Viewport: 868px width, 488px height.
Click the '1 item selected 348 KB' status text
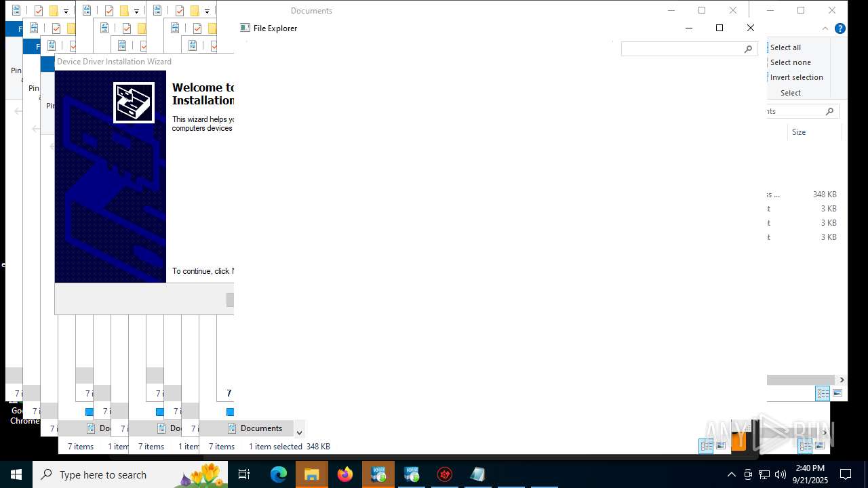tap(290, 447)
